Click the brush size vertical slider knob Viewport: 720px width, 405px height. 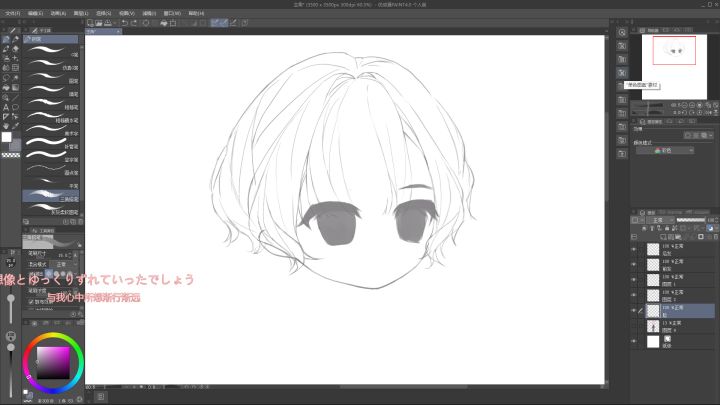coord(11,298)
